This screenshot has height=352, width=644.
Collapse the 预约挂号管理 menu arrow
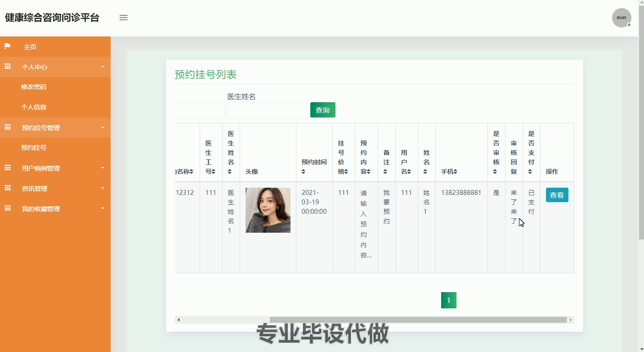tap(103, 127)
